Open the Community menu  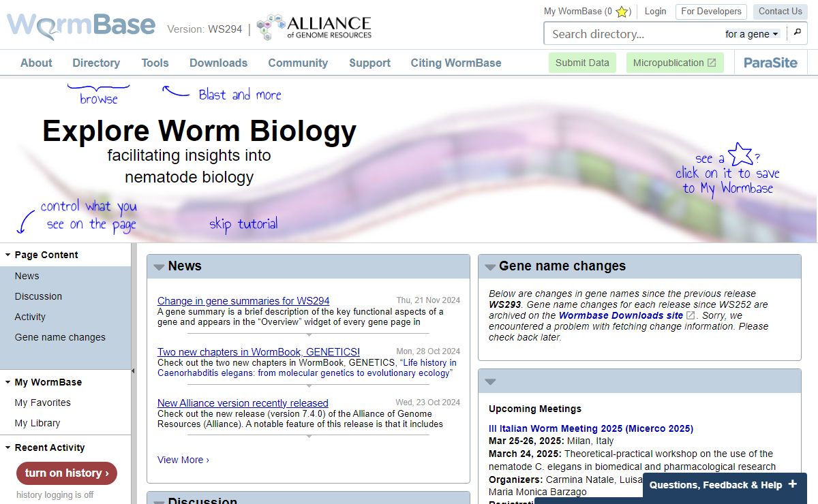(298, 63)
